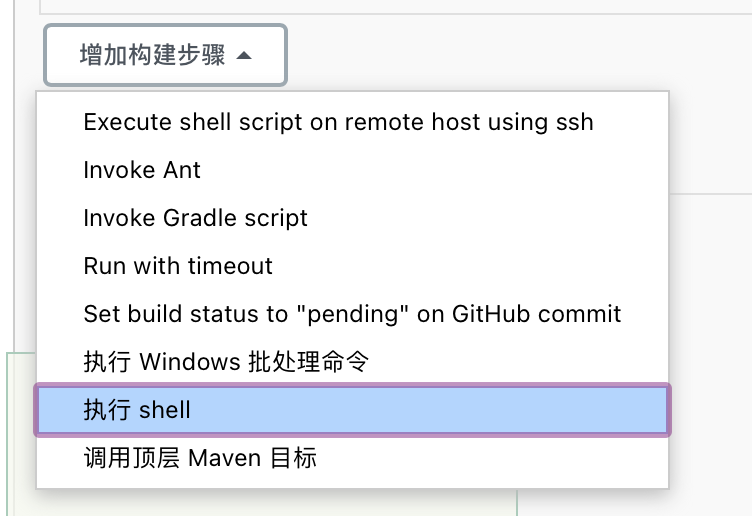Add a GitHub commit pending status step
Viewport: 752px width, 516px height.
click(x=352, y=314)
